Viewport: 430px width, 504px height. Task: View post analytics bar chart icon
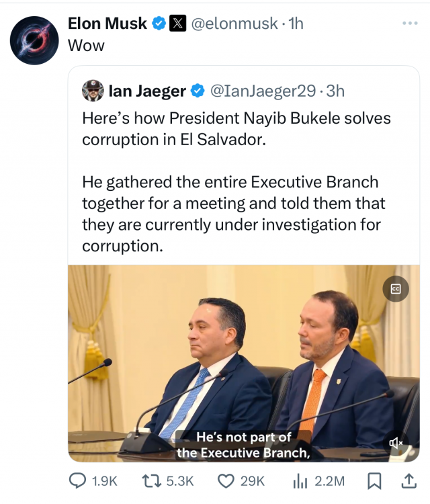click(x=300, y=480)
